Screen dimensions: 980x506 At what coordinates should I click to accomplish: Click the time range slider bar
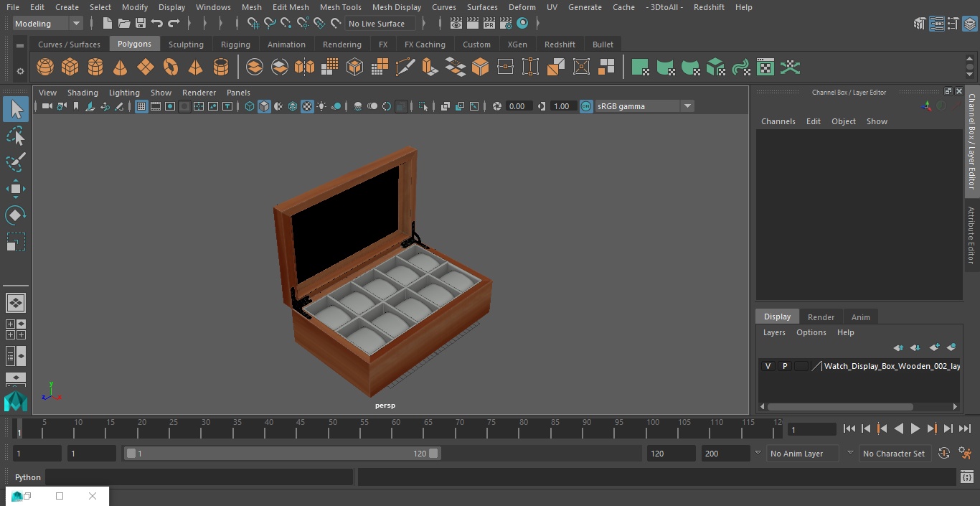click(282, 454)
